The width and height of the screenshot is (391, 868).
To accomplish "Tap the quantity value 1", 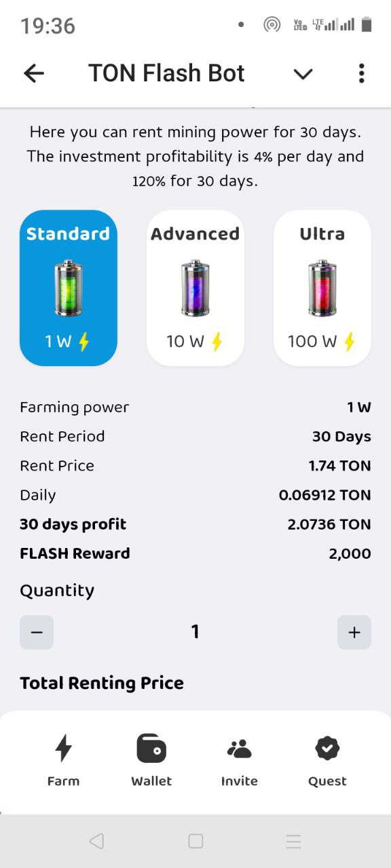I will point(195,632).
